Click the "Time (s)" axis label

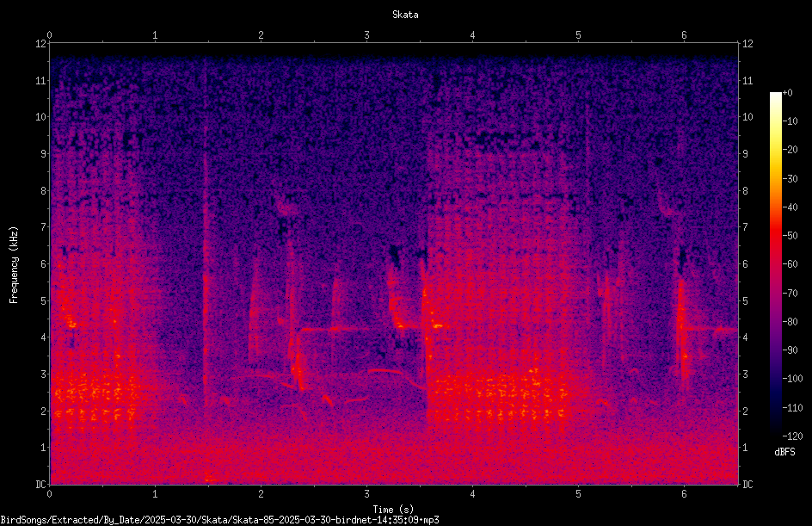393,510
